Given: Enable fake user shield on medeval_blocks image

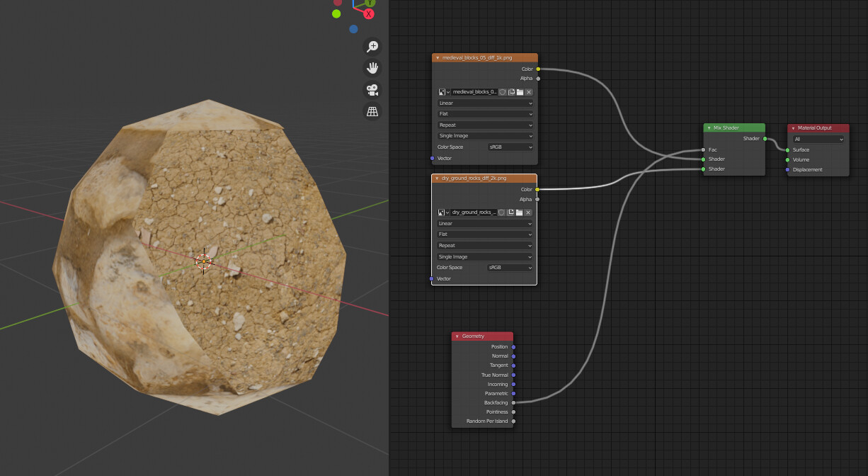Looking at the screenshot, I should (x=502, y=92).
